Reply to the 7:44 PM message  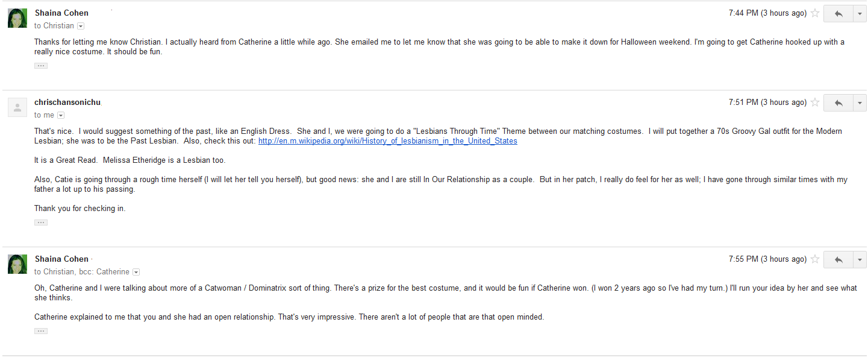tap(838, 13)
